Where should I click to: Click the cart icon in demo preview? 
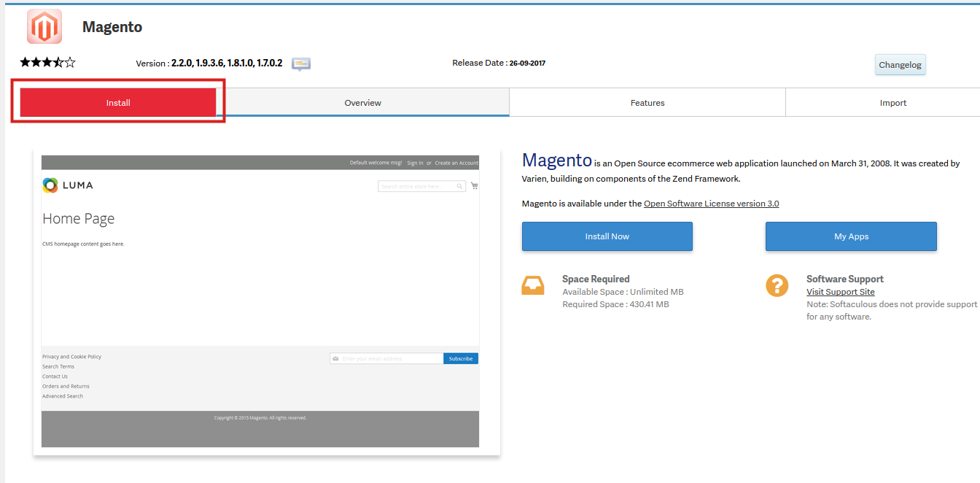pyautogui.click(x=475, y=186)
